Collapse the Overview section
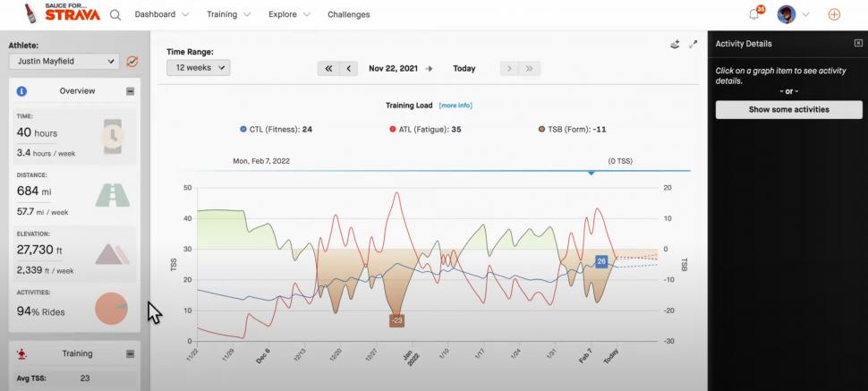This screenshot has height=391, width=868. pyautogui.click(x=130, y=91)
